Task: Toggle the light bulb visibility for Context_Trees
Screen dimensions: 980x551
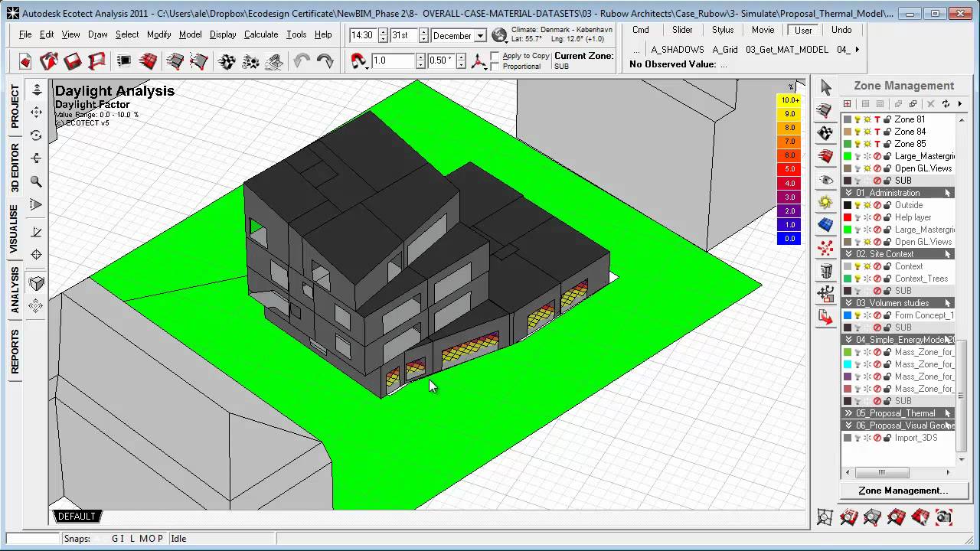Action: 857,279
